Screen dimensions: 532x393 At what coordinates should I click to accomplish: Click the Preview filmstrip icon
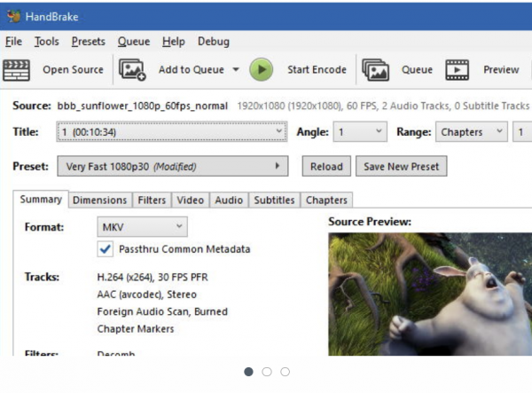tap(457, 69)
